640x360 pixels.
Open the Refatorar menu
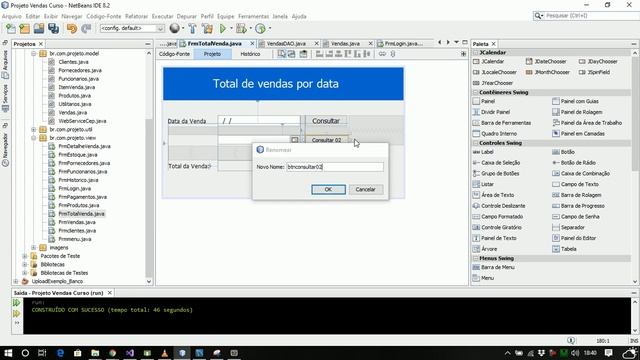[136, 16]
